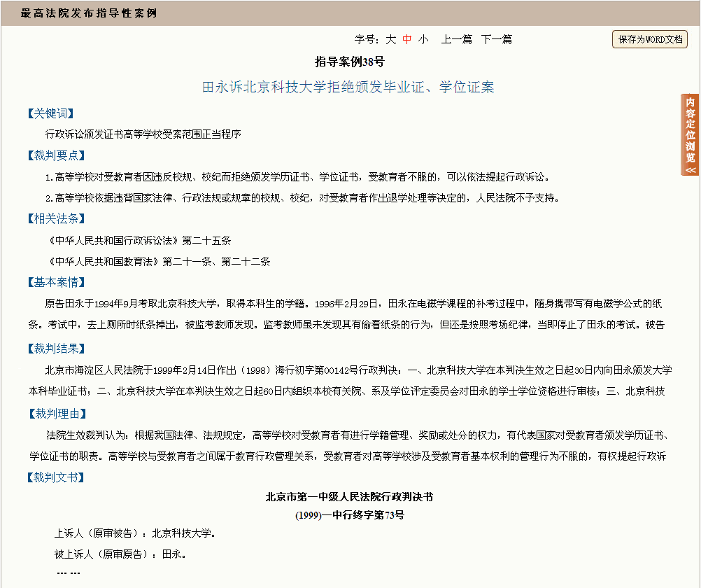Image resolution: width=701 pixels, height=588 pixels.
Task: Click the line 上诉人（原审被告）：北京科技大学
Action: tap(135, 533)
